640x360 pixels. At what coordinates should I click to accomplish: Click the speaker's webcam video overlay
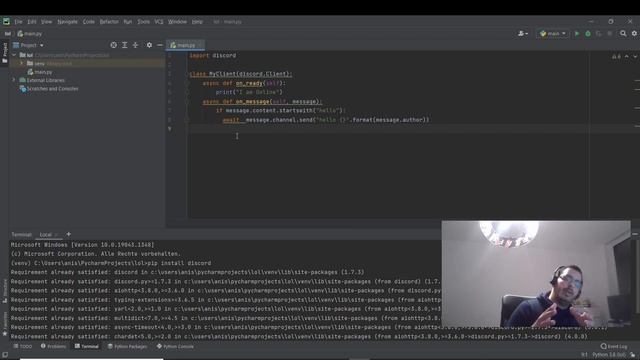(x=536, y=274)
